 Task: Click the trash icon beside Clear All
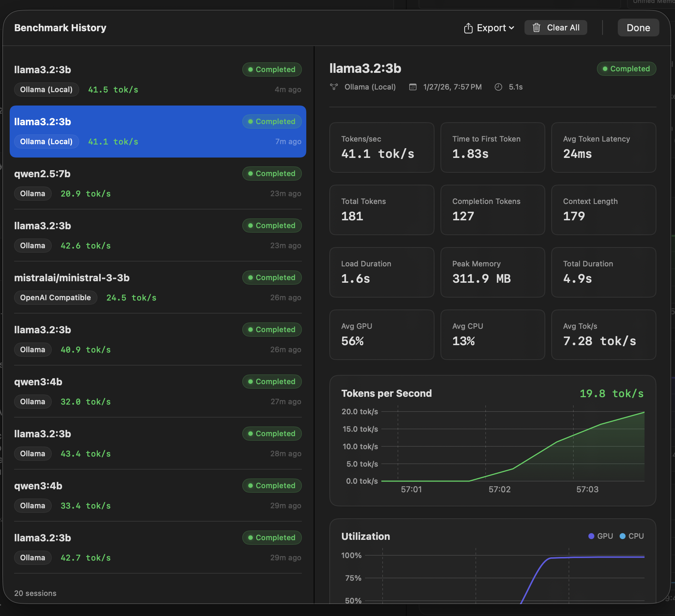click(536, 27)
